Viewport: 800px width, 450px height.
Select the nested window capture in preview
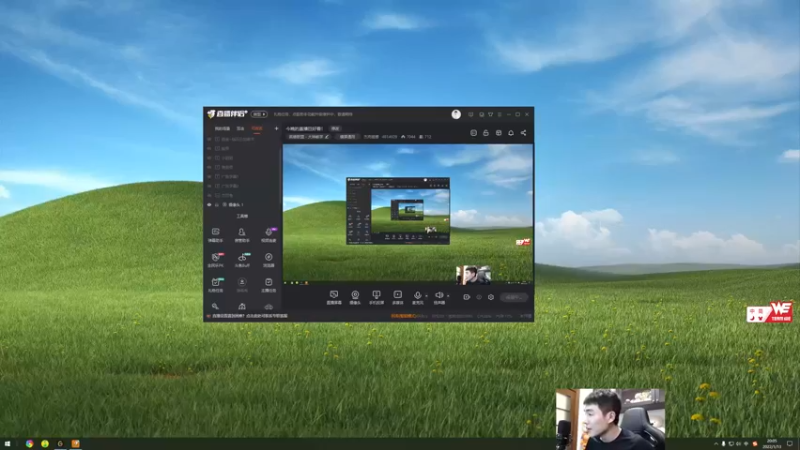click(x=398, y=211)
